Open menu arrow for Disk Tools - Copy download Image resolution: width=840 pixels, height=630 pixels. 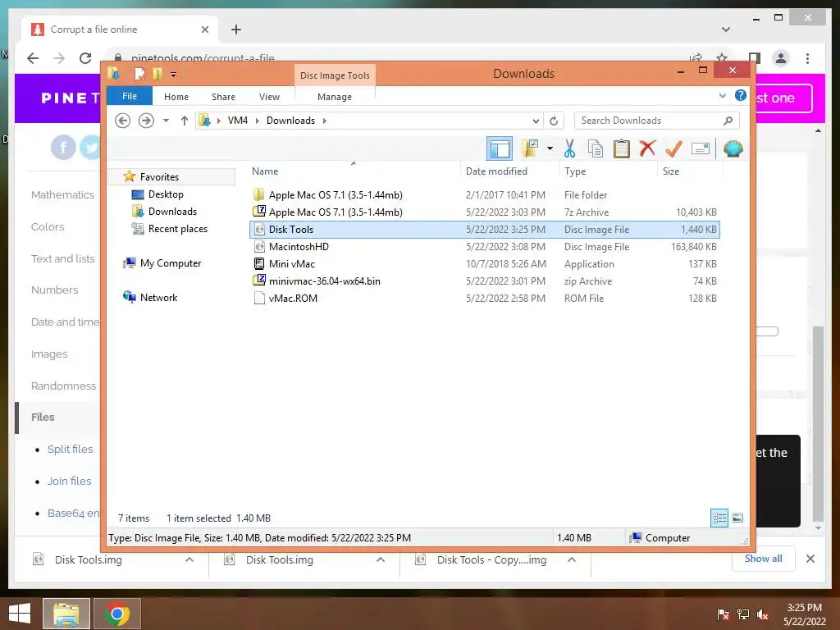click(x=572, y=559)
